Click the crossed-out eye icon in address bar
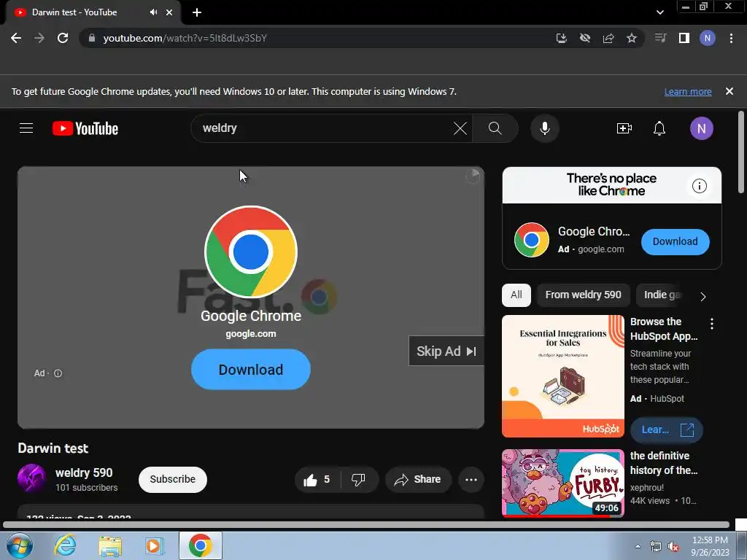Screen dimensions: 747x560 coord(585,38)
